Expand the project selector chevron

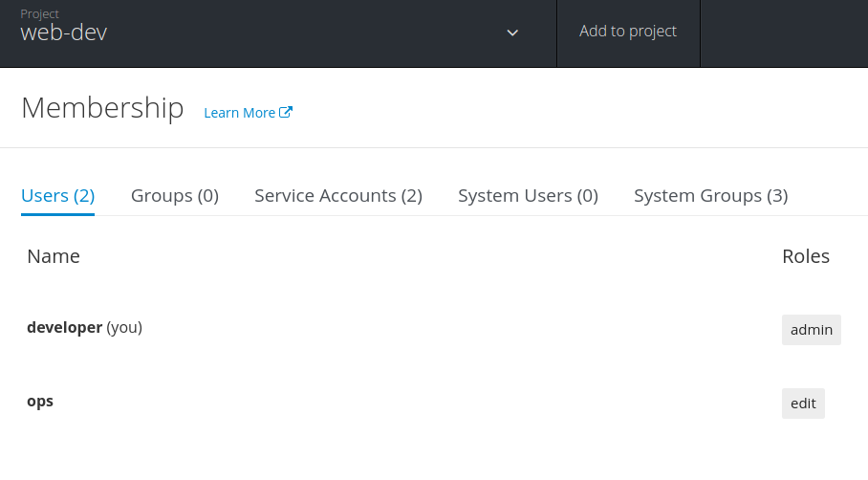click(x=512, y=33)
